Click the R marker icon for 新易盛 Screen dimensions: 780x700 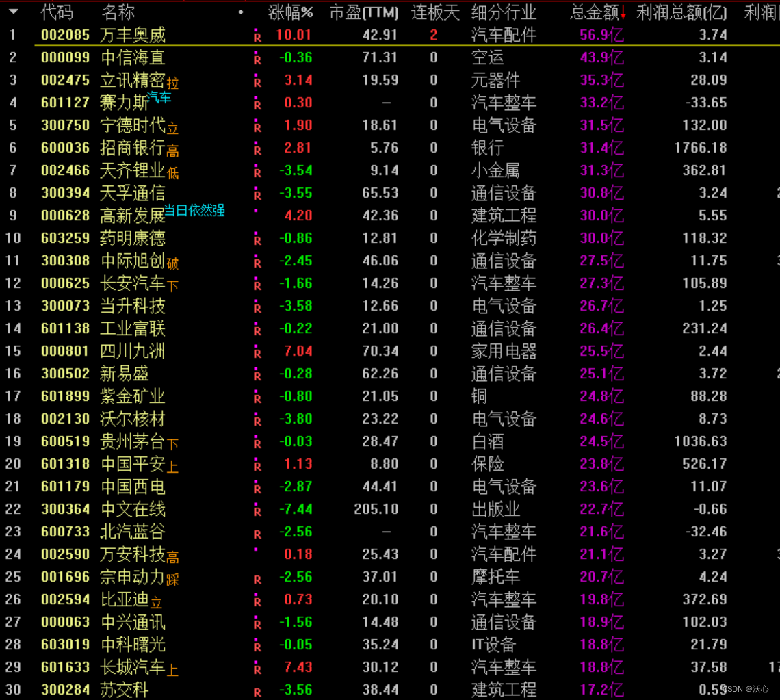257,374
